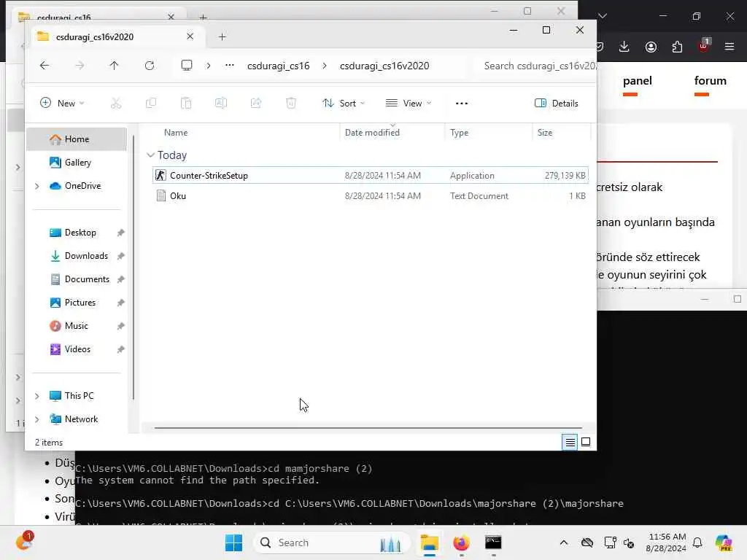Add a new File Explorer tab
Image resolution: width=747 pixels, height=560 pixels.
[x=222, y=36]
